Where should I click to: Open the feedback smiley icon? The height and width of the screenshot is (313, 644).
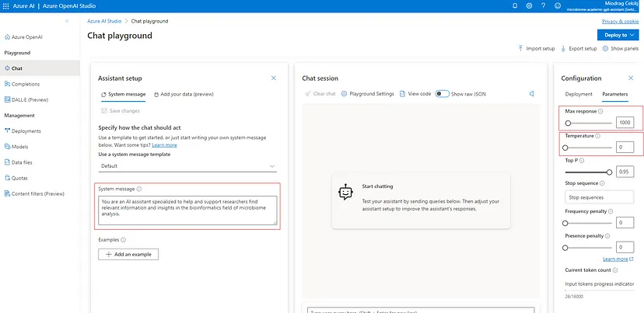pos(558,5)
